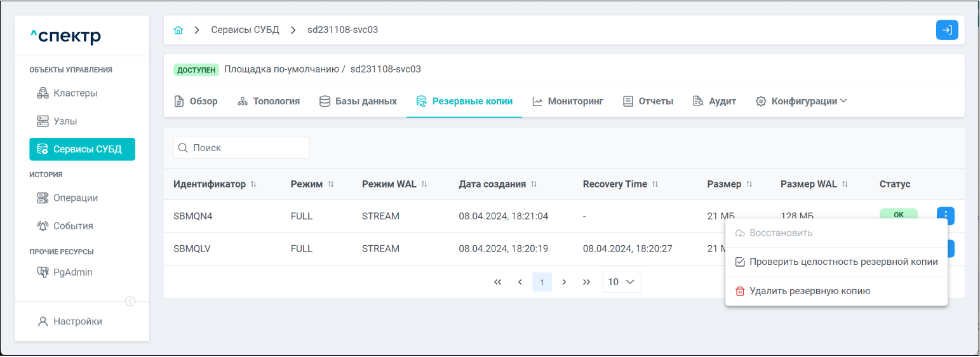The width and height of the screenshot is (980, 357).
Task: Open События in the sidebar
Action: coord(73,226)
